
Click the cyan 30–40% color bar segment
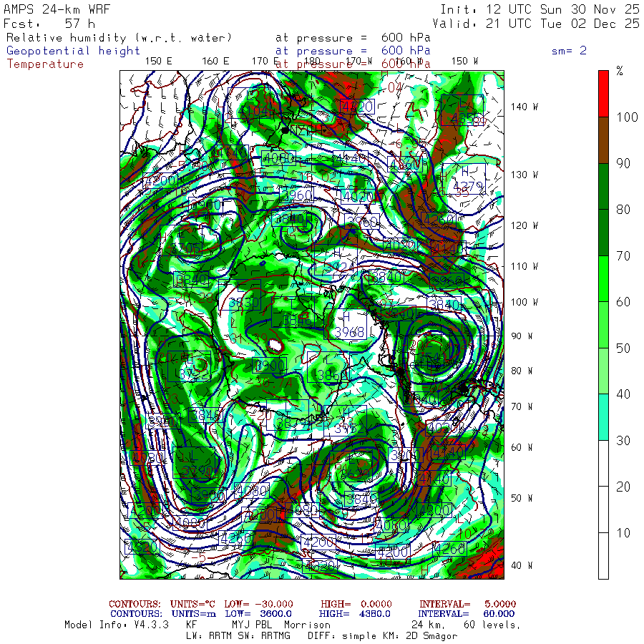603,417
